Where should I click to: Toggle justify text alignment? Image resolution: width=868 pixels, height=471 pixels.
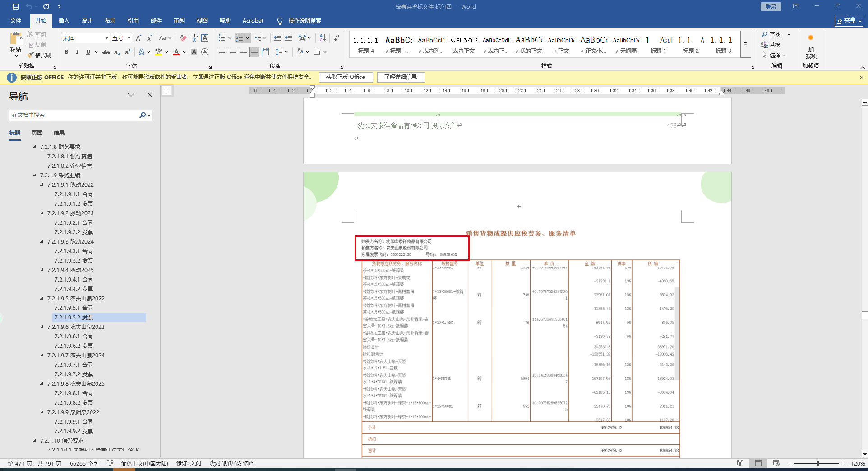254,52
